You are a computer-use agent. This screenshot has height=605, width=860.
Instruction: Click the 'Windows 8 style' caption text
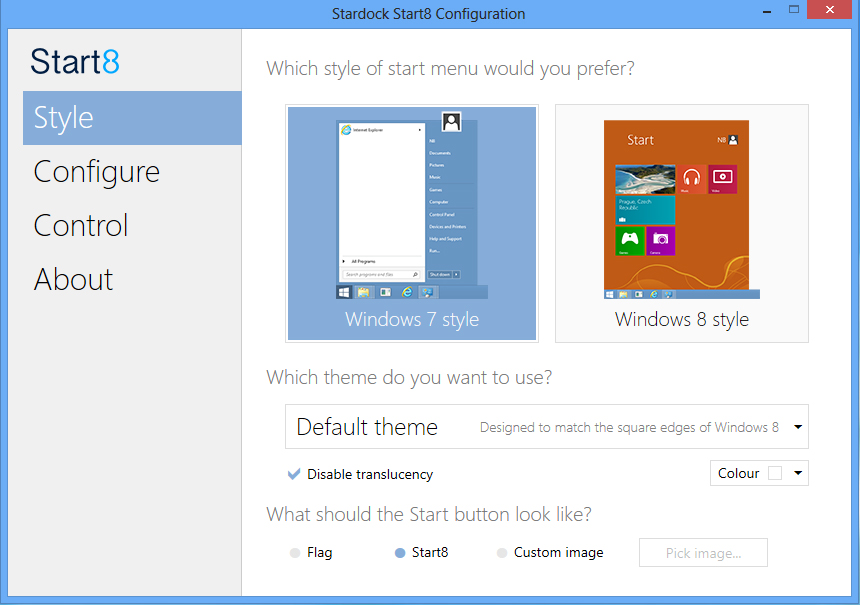pyautogui.click(x=682, y=319)
